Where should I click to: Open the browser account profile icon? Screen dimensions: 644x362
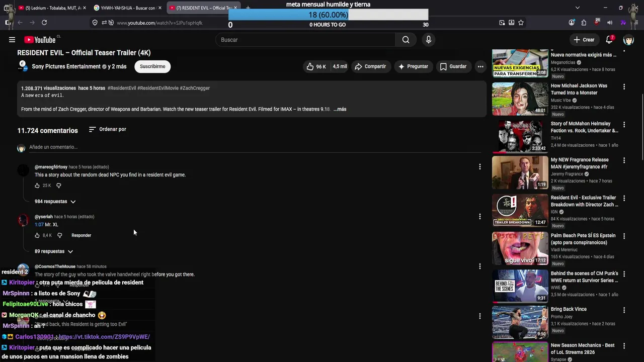(x=572, y=23)
